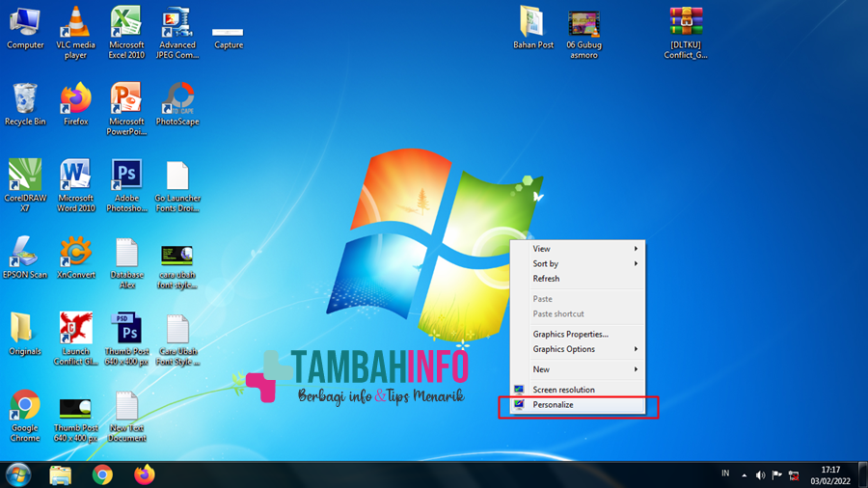Open the network tray icon
The image size is (868, 488).
tap(794, 475)
